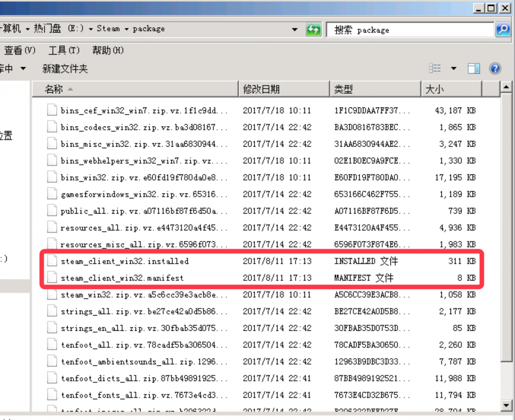Click 热门盘 (E:) in address path
The image size is (515, 420).
tap(59, 29)
